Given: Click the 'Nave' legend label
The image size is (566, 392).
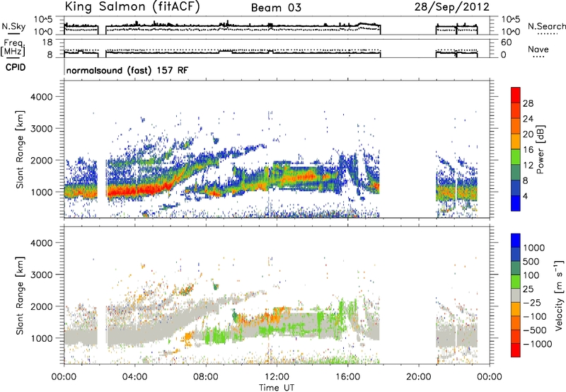Looking at the screenshot, I should (x=538, y=49).
